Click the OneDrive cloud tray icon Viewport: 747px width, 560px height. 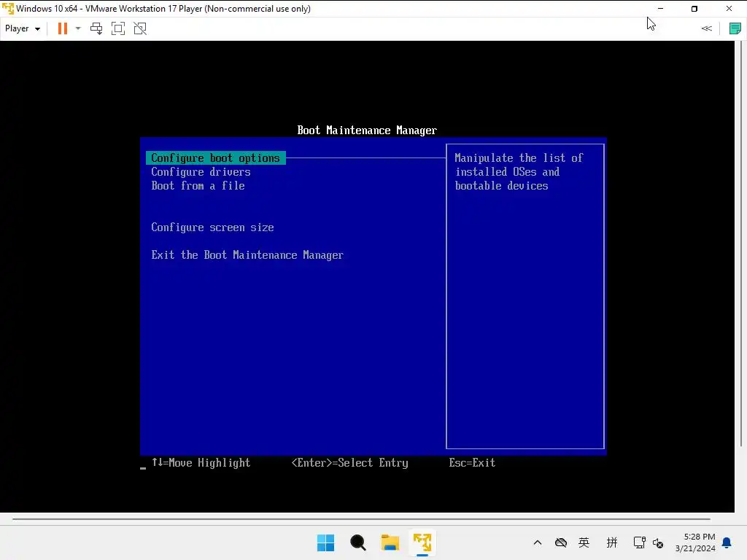[x=561, y=542]
